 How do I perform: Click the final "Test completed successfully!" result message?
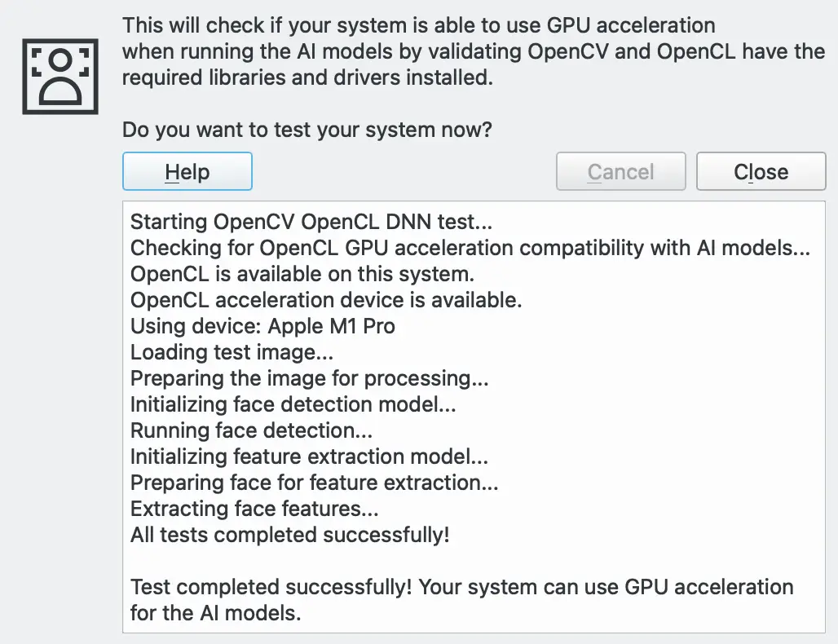pyautogui.click(x=461, y=599)
